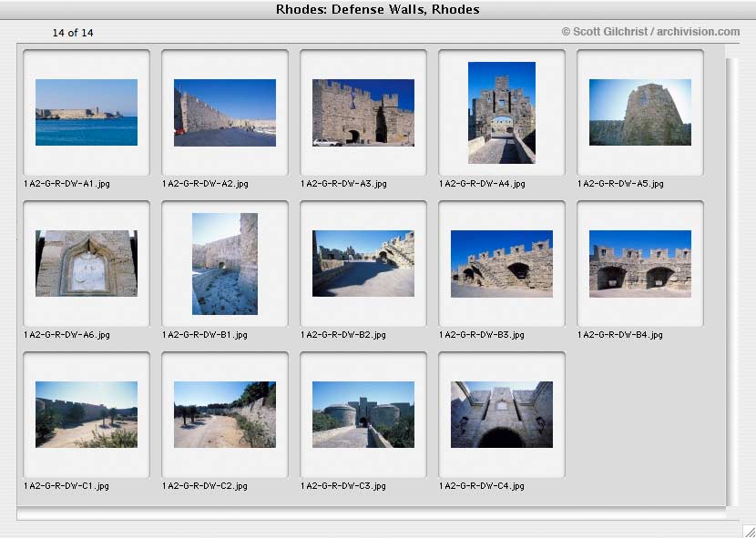
Task: Open the 1A2-G-R-DW-A3 gate tower thumbnail
Action: 363,112
